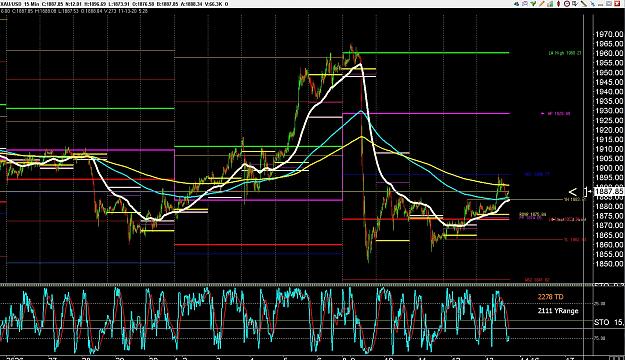
Task: Click the round clock-like toolbar icon
Action: point(567,4)
